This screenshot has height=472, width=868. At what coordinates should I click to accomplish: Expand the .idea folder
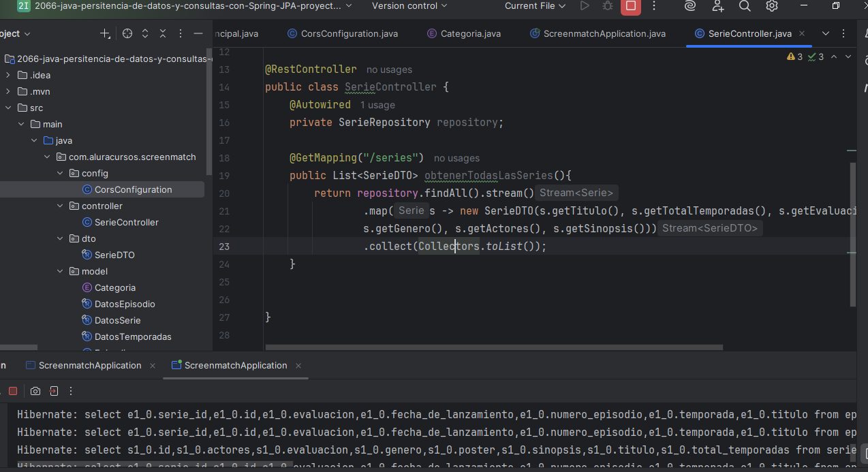tap(8, 75)
